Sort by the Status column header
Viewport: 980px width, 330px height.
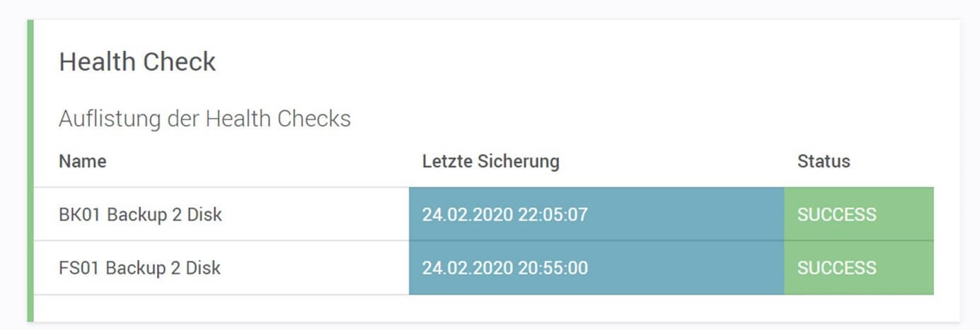[824, 162]
